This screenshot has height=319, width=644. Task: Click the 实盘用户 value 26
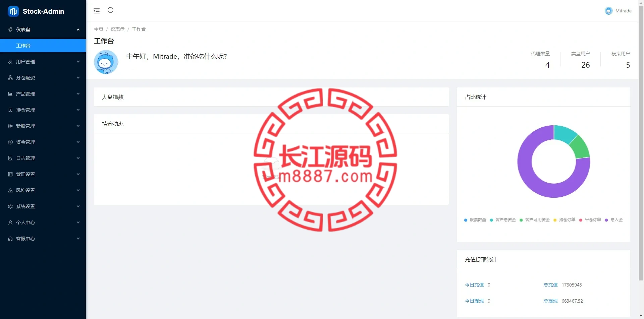(x=586, y=65)
